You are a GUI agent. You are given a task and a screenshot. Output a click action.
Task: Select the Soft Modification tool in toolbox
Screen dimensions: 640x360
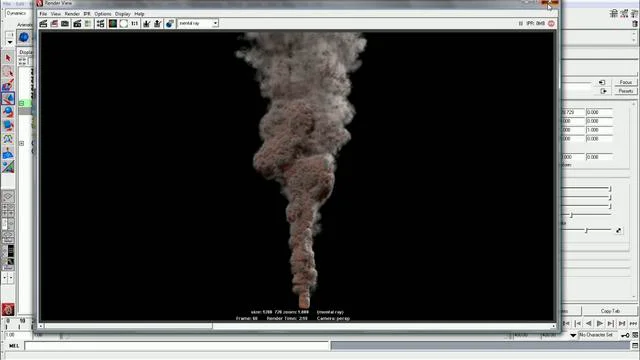point(8,153)
